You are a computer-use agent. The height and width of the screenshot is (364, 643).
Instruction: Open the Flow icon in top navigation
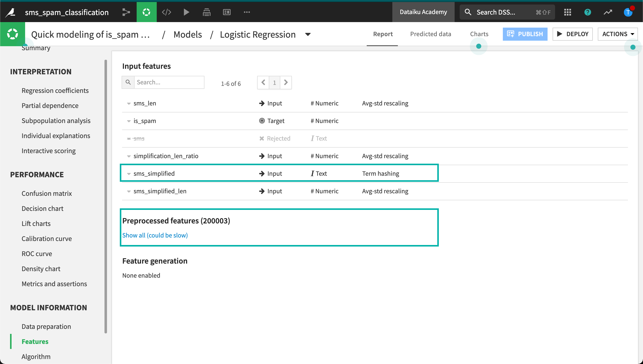pyautogui.click(x=126, y=12)
